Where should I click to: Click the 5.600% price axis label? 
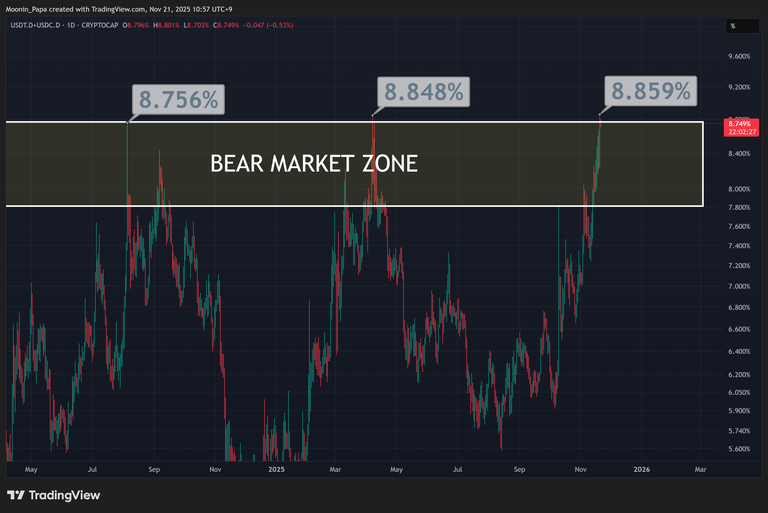[739, 449]
